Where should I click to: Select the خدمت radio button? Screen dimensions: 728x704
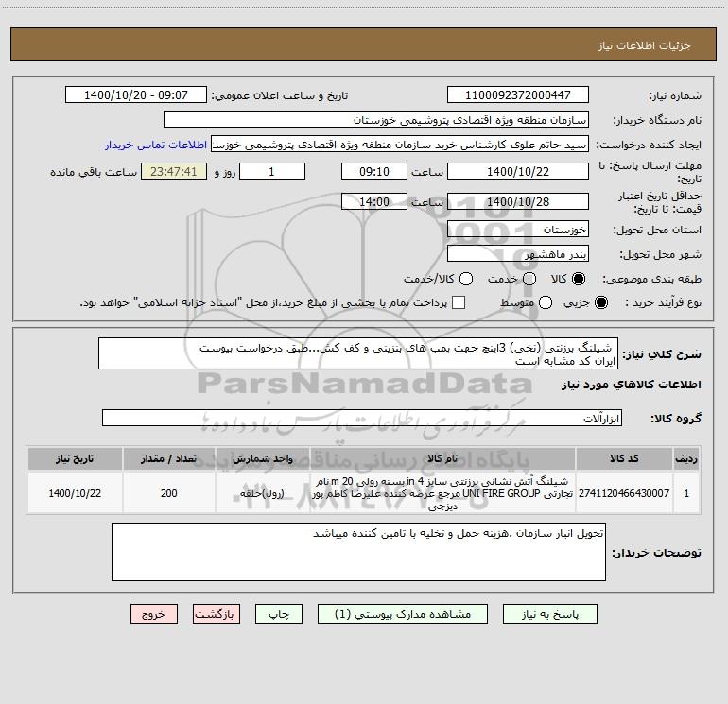pos(529,279)
